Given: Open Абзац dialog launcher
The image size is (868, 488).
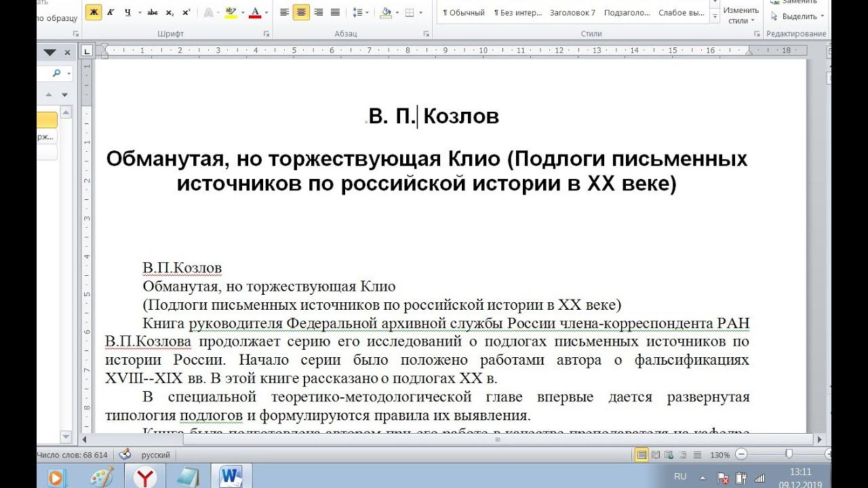Looking at the screenshot, I should (x=425, y=34).
